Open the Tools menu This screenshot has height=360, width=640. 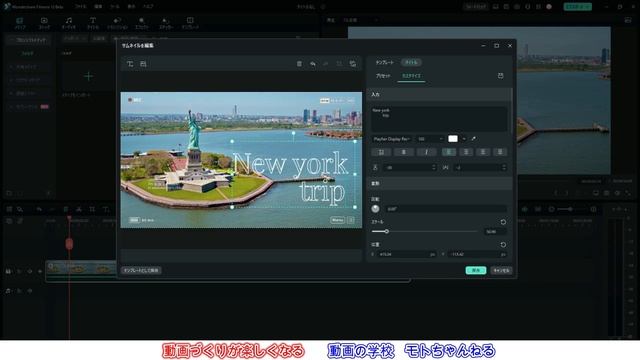click(115, 7)
